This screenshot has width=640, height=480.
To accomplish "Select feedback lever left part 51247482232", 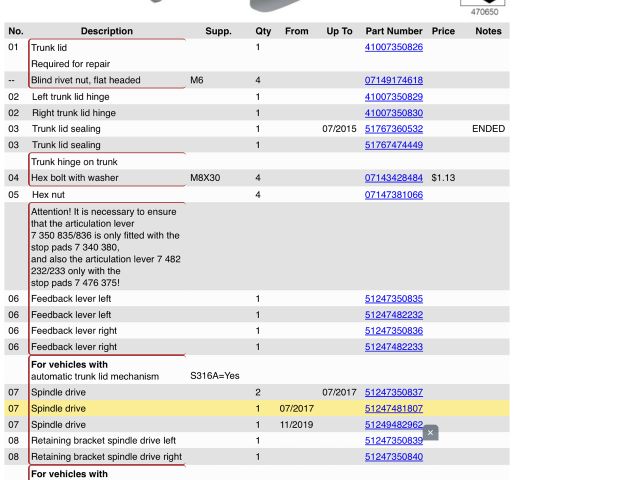I will (393, 315).
